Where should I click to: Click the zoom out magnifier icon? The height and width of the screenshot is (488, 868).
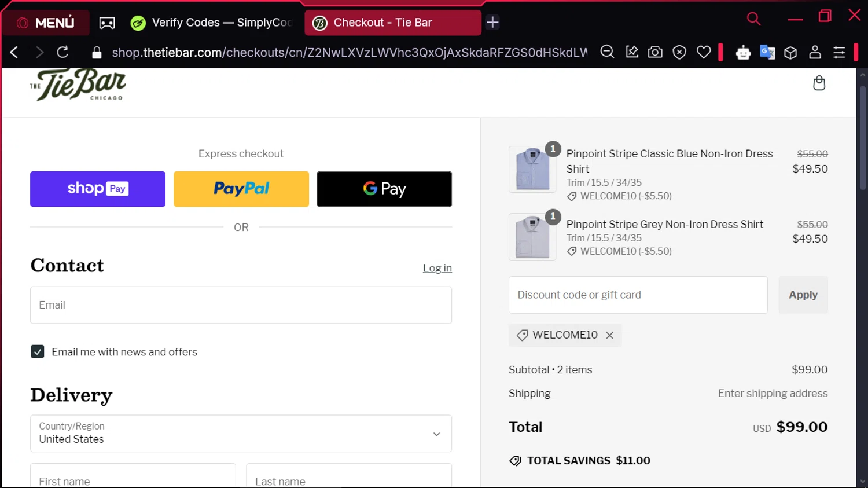click(x=607, y=52)
